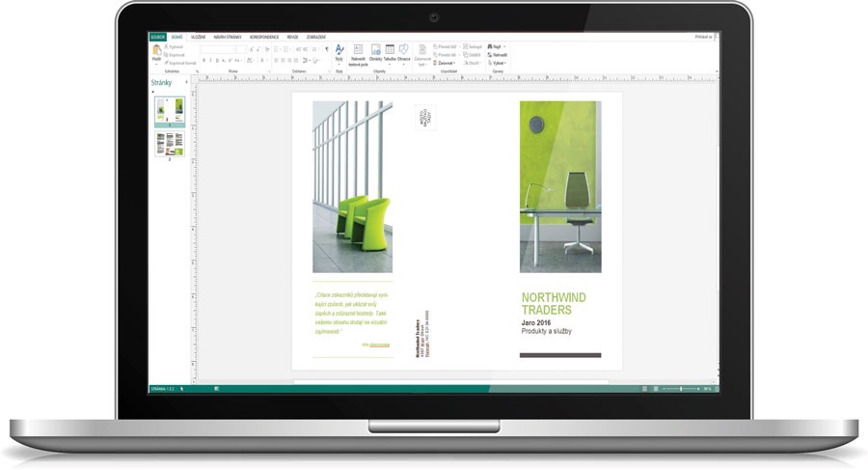Switch to the KORESPONDENCE tab
The height and width of the screenshot is (470, 868).
coord(264,37)
